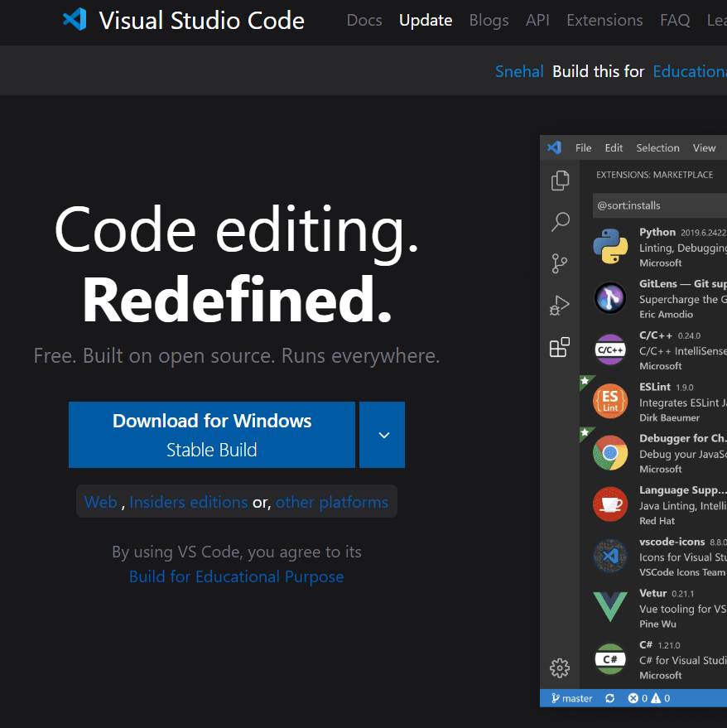This screenshot has width=727, height=728.
Task: Select the Python extension icon
Action: [610, 247]
